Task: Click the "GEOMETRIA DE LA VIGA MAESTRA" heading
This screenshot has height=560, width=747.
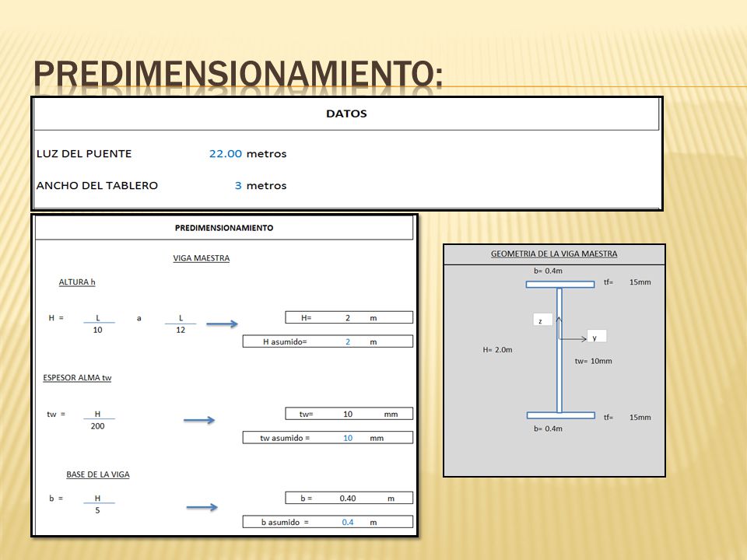Action: [x=554, y=254]
